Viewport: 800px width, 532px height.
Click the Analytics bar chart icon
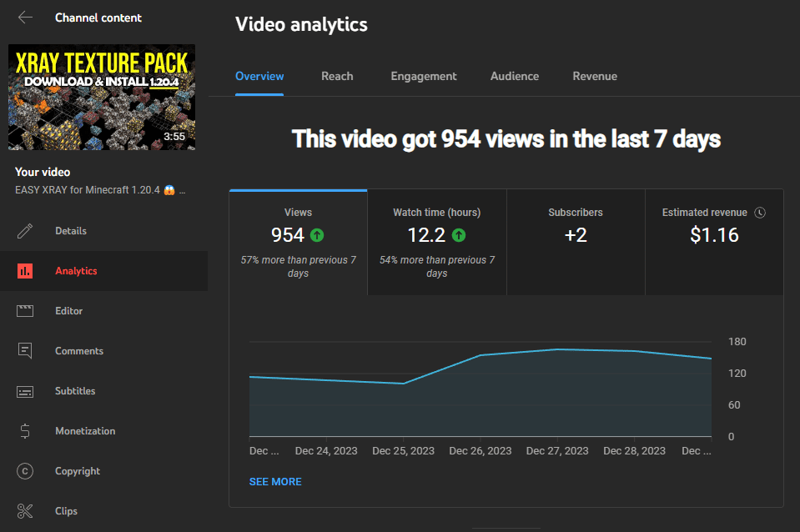[25, 271]
